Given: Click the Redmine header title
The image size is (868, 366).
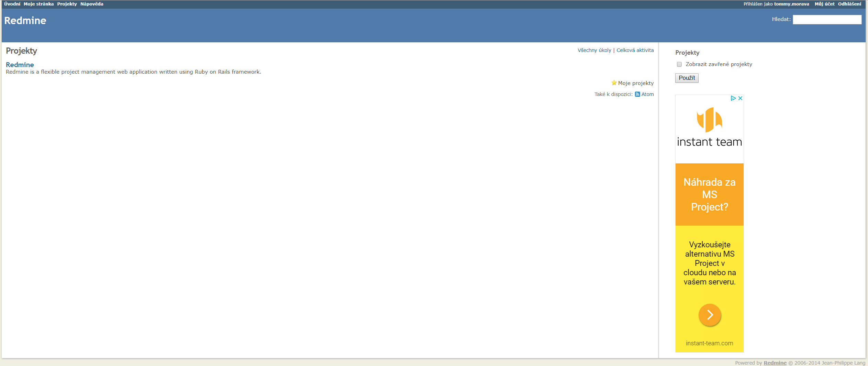Looking at the screenshot, I should pos(25,21).
